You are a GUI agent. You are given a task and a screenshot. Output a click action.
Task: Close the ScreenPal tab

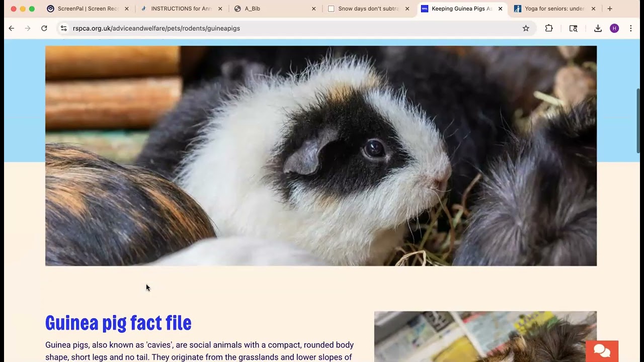tap(127, 9)
